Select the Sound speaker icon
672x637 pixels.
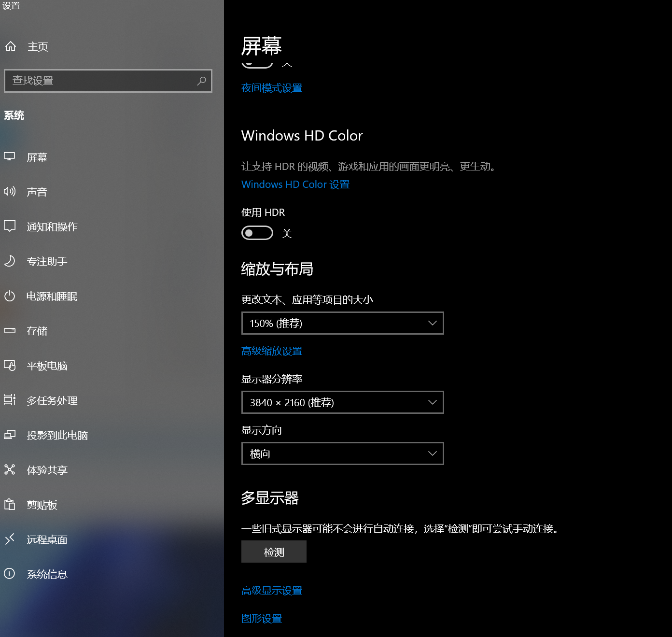[x=10, y=191]
